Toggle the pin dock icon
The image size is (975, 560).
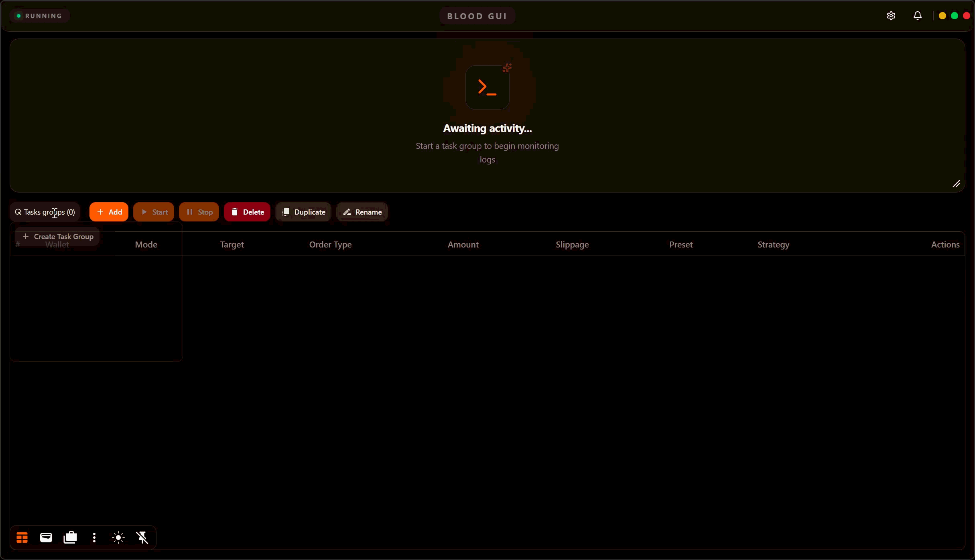tap(142, 538)
